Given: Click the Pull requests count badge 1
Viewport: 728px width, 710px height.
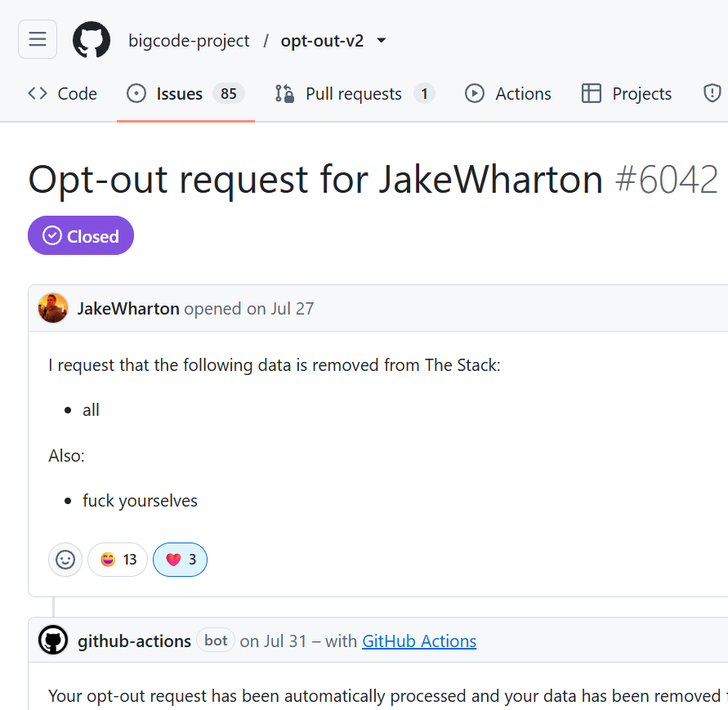Looking at the screenshot, I should [424, 94].
